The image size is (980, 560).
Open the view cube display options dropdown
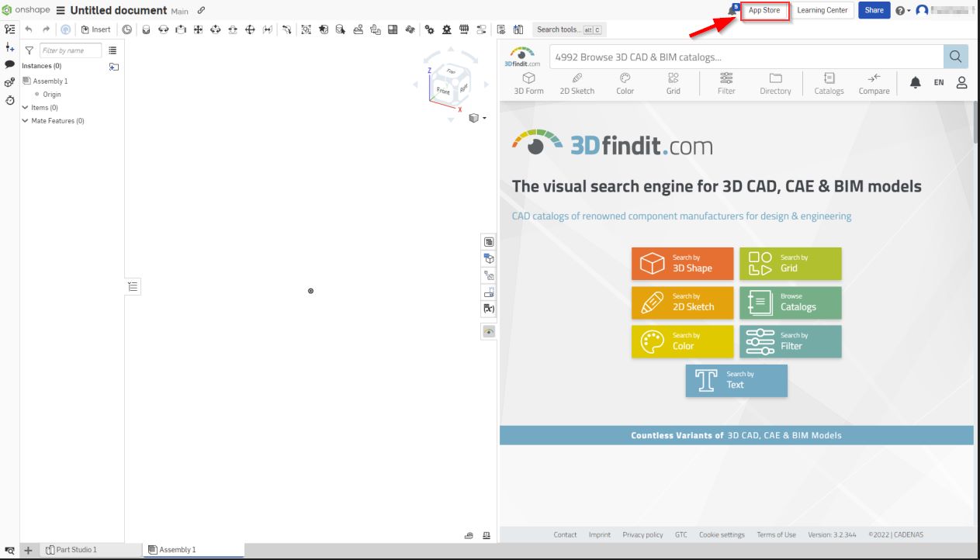478,118
